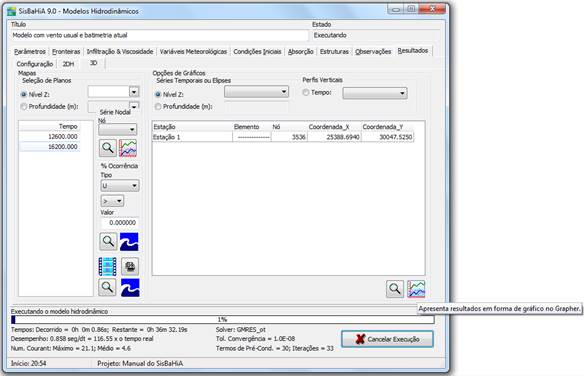Switch to the Parâmetros tab
Image resolution: width=584 pixels, height=376 pixels.
(x=30, y=51)
